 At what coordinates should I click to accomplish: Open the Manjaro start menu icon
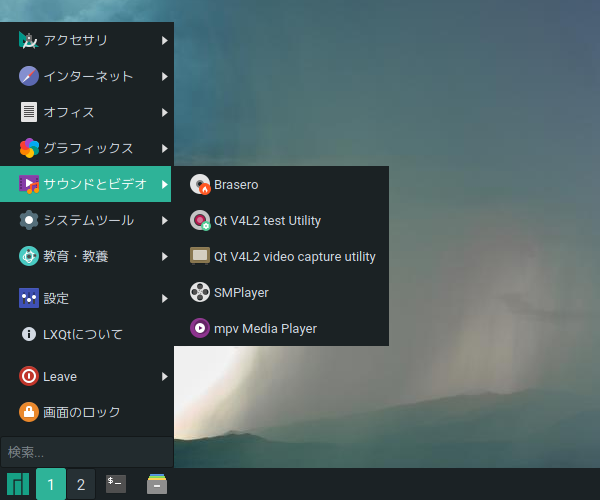click(18, 484)
